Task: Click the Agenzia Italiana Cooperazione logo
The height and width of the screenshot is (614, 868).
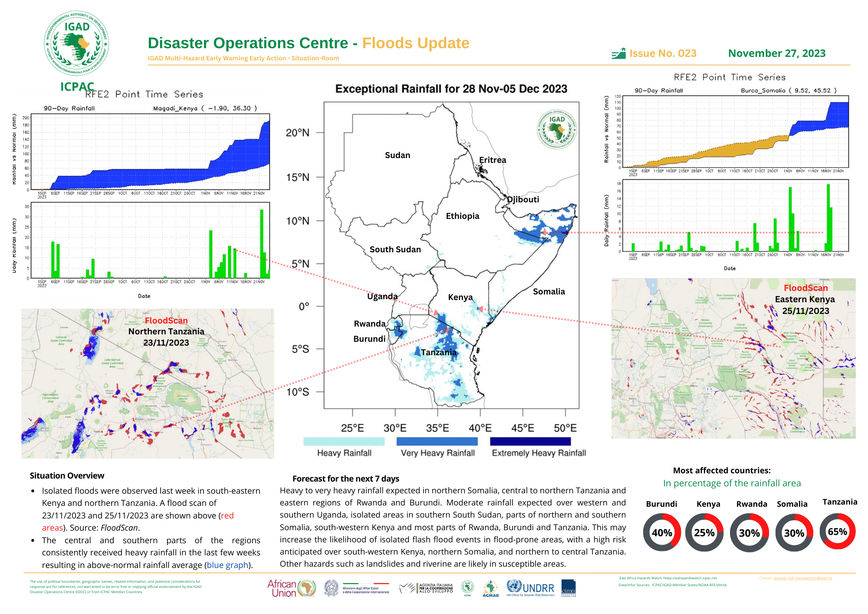Action: point(426,588)
